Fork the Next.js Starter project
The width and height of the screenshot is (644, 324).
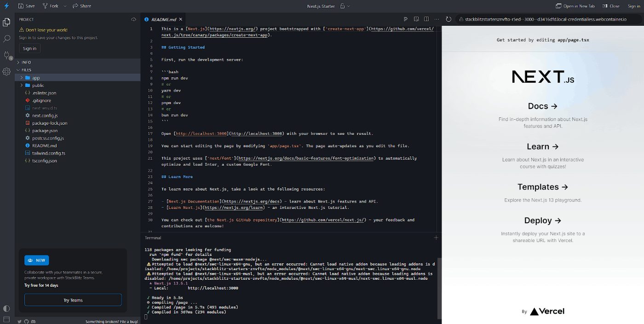tap(50, 6)
